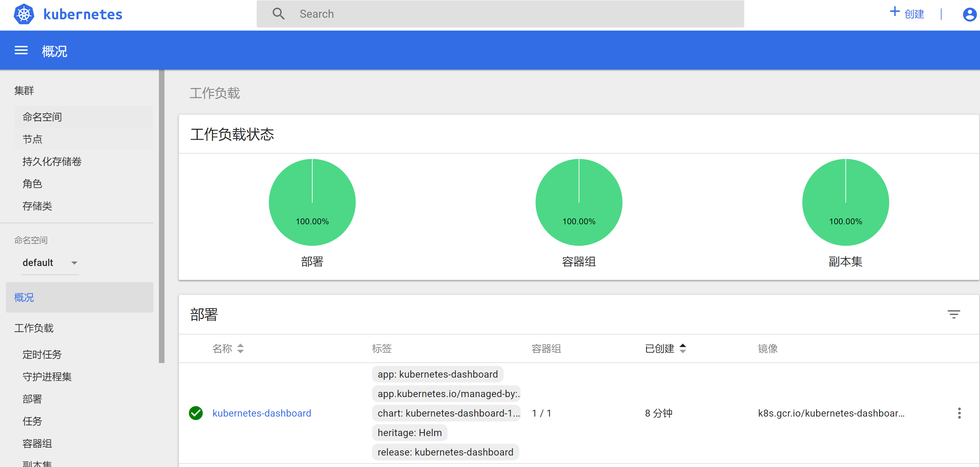Viewport: 980px width, 467px height.
Task: Click the plus create icon
Action: click(894, 12)
